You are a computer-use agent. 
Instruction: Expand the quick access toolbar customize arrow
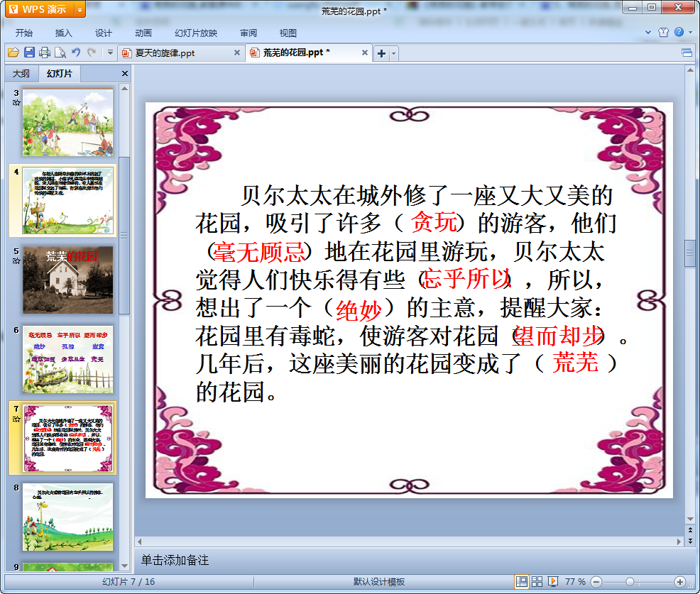pos(110,53)
